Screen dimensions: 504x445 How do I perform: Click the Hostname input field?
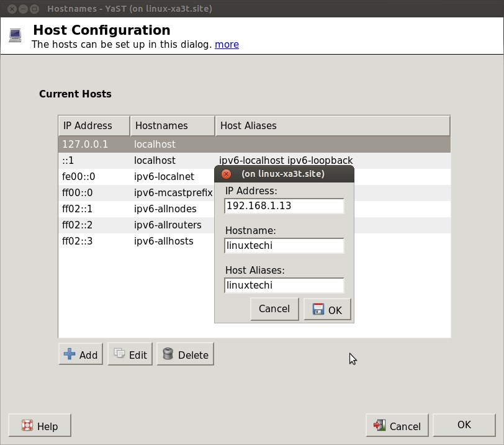pos(284,246)
